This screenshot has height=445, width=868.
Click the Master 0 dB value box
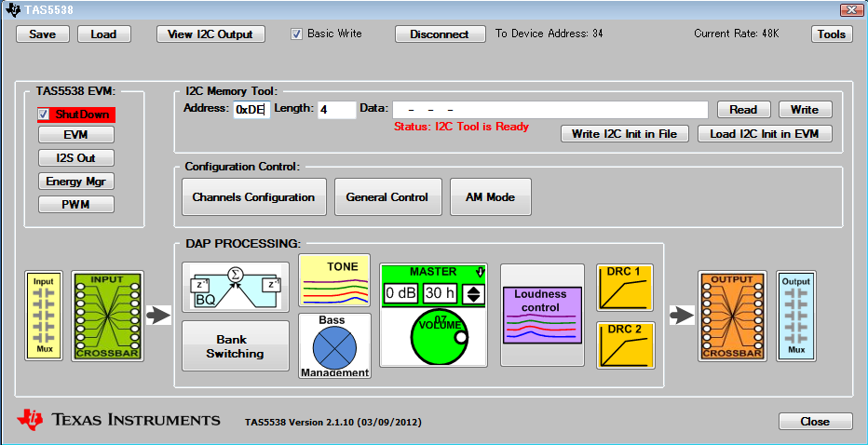[x=400, y=293]
